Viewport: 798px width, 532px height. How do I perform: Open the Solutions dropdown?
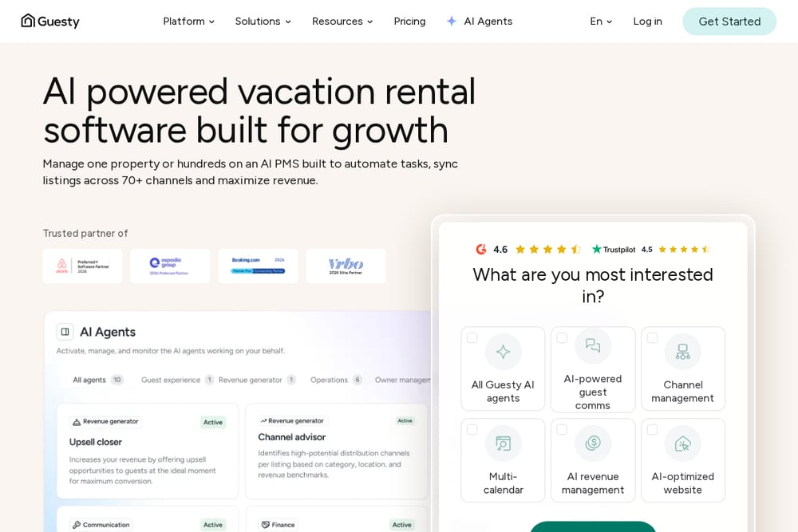[x=263, y=22]
